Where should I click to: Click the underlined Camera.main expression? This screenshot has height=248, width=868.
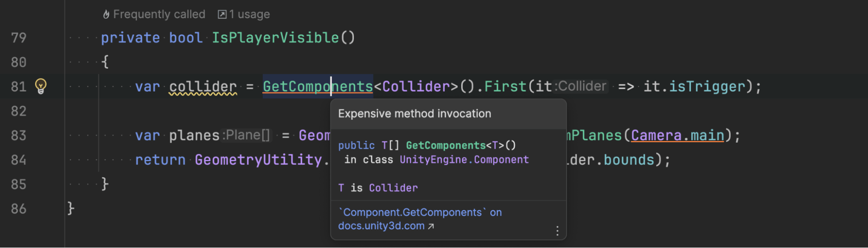[677, 135]
